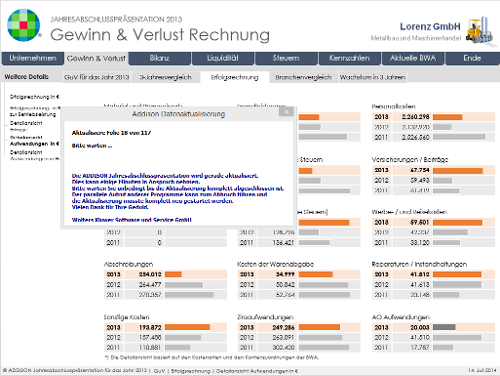Image resolution: width=500 pixels, height=376 pixels.
Task: Click the Ende button
Action: [x=472, y=58]
